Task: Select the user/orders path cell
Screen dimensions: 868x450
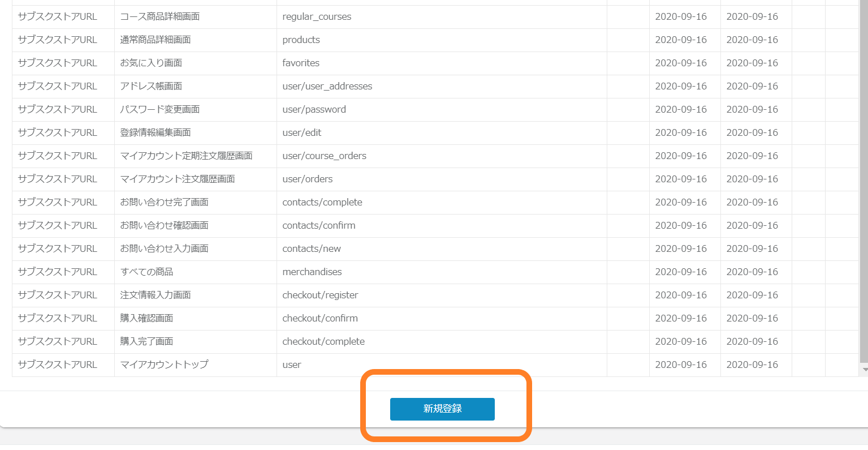Action: [308, 179]
